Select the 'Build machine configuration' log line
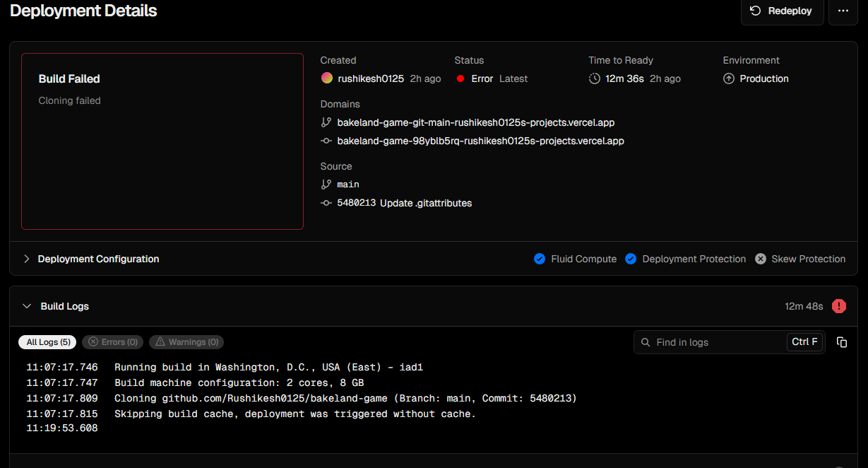Viewport: 868px width, 468px height. [x=239, y=383]
